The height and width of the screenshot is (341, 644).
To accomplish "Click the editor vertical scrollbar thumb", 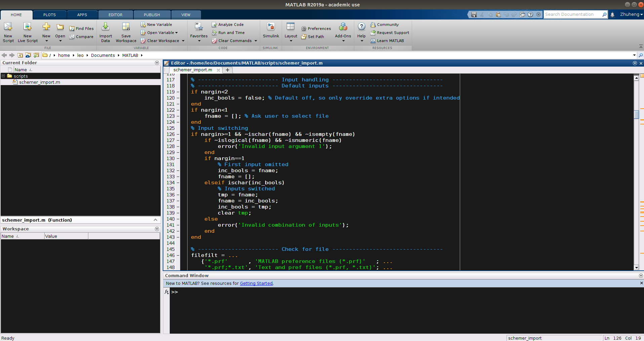I will tap(636, 115).
